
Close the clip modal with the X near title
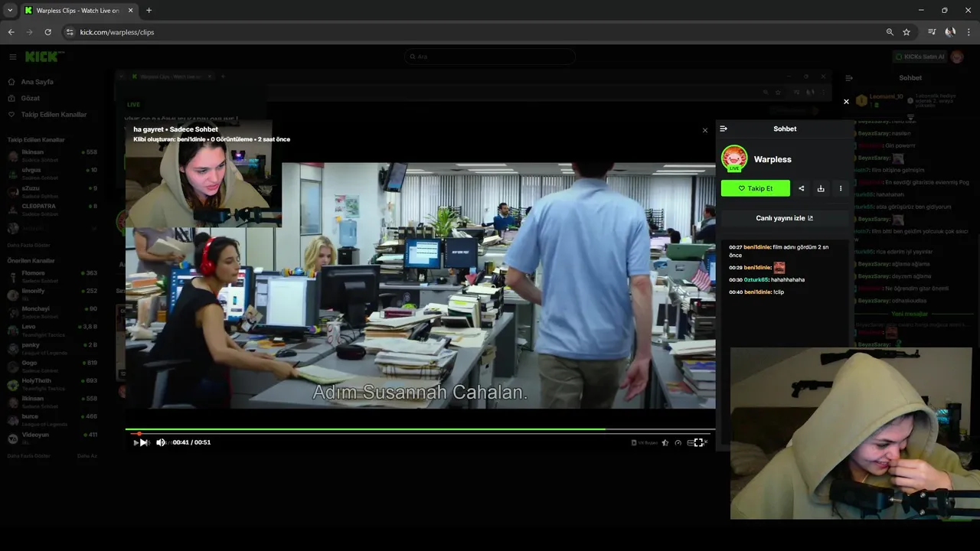click(x=705, y=130)
